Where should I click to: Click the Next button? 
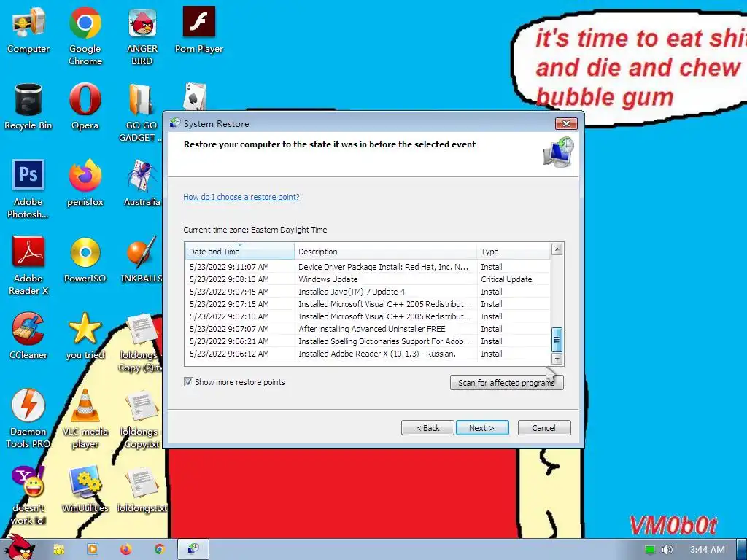coord(482,427)
